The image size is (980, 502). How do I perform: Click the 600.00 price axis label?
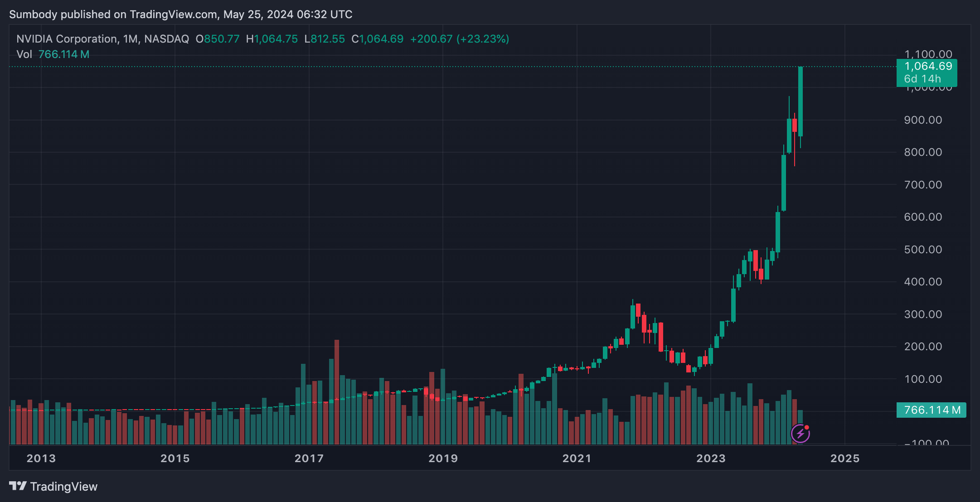click(923, 217)
